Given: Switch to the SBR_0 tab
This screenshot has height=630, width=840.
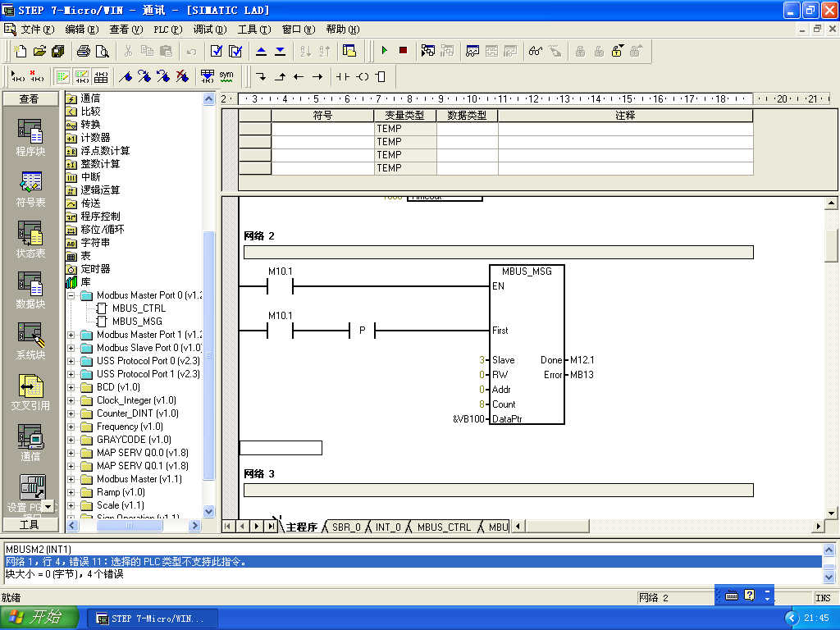Looking at the screenshot, I should click(x=345, y=527).
